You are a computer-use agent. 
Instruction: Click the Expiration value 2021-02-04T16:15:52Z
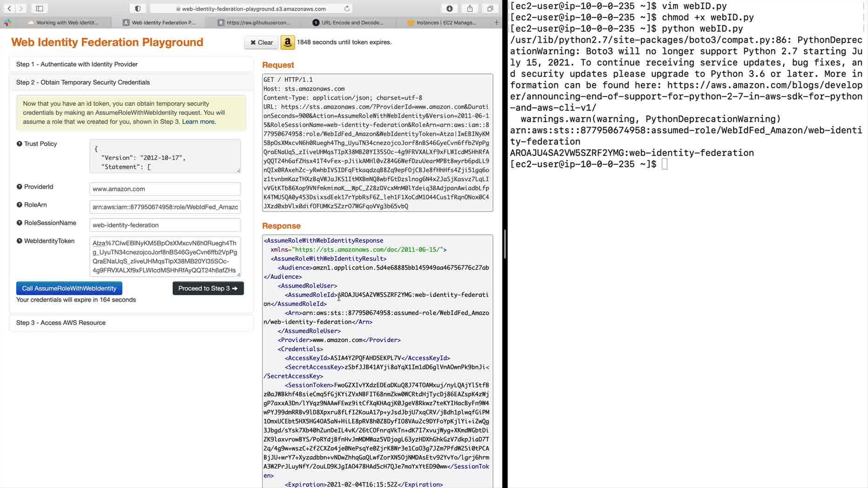(x=362, y=484)
